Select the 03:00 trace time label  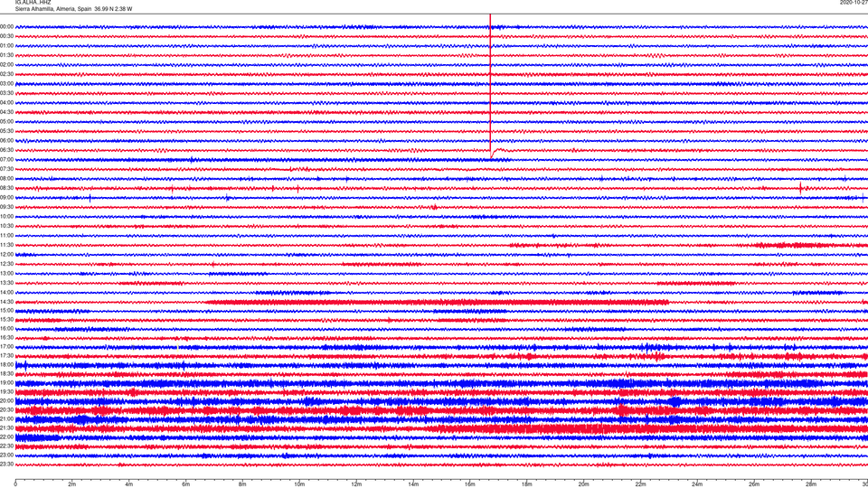coord(6,83)
